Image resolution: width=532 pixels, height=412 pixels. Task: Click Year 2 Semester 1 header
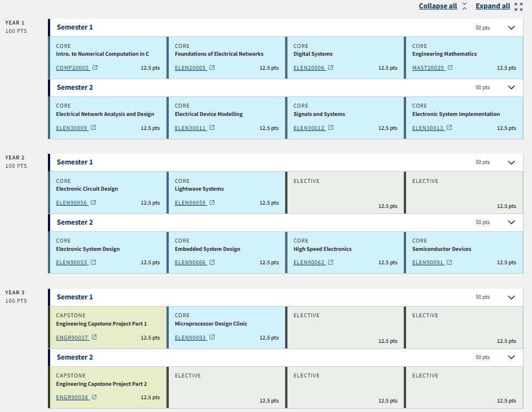click(x=75, y=162)
